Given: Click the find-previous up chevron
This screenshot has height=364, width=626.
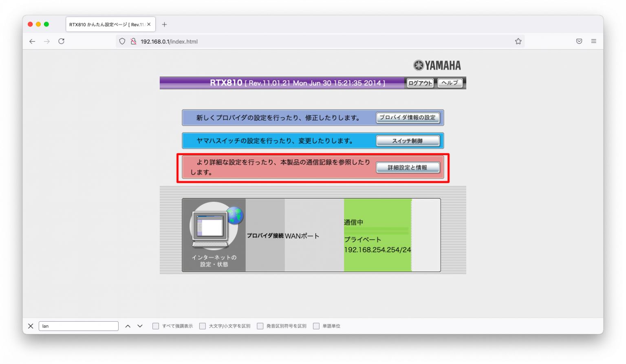Looking at the screenshot, I should (x=128, y=326).
